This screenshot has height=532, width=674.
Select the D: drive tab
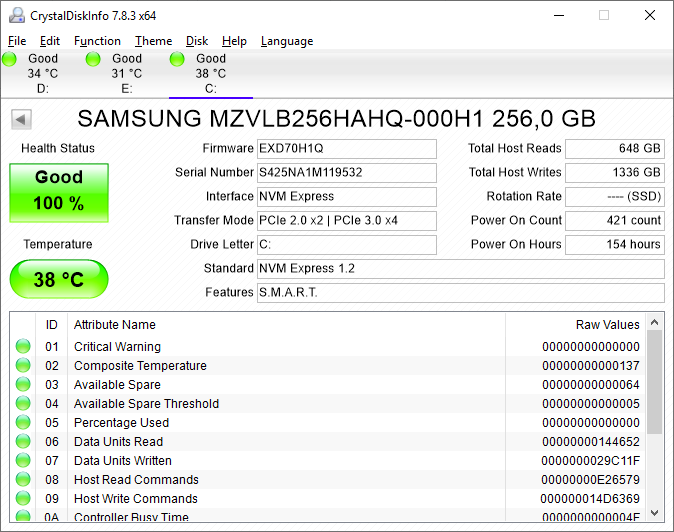(43, 73)
